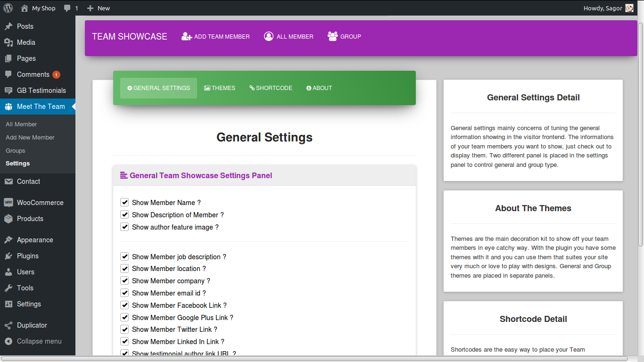644x362 pixels.
Task: Click the Team Showcase title link
Action: pos(130,36)
